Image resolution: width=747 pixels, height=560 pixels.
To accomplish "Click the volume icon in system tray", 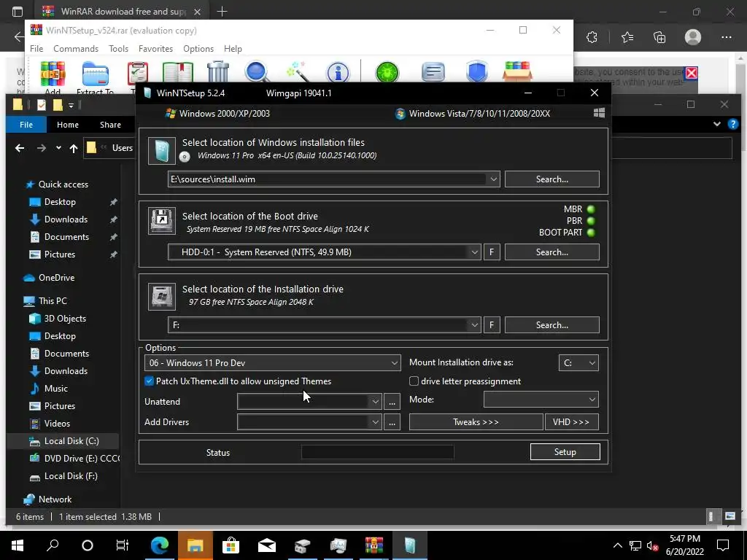I will tap(652, 545).
